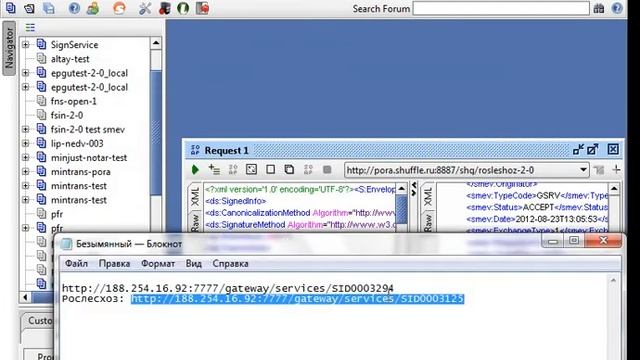Open the Справка menu in Notepad

(x=230, y=264)
